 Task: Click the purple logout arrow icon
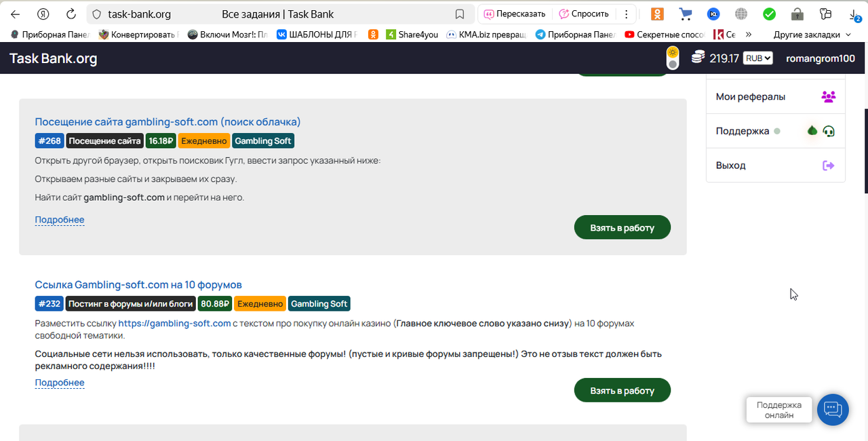coord(828,165)
